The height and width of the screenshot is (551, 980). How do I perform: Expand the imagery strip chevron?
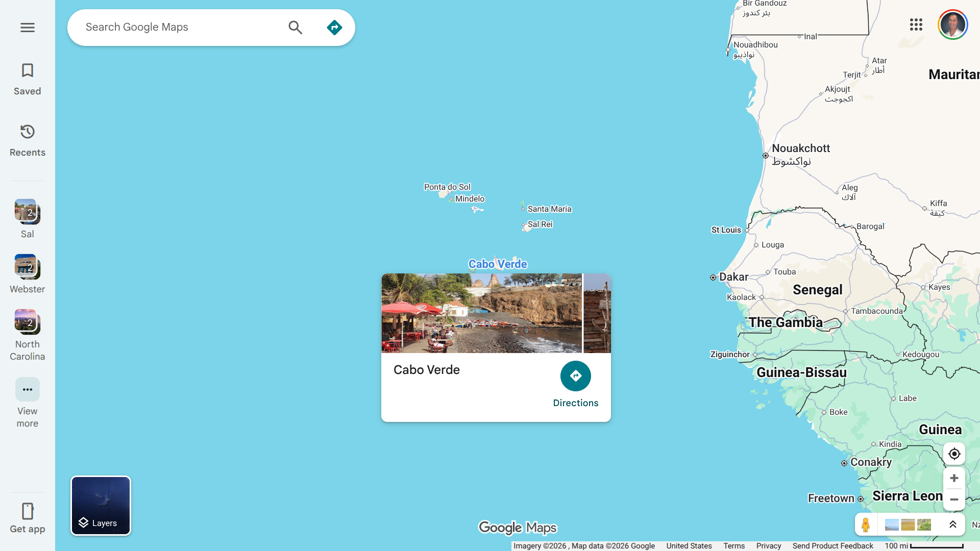point(952,524)
